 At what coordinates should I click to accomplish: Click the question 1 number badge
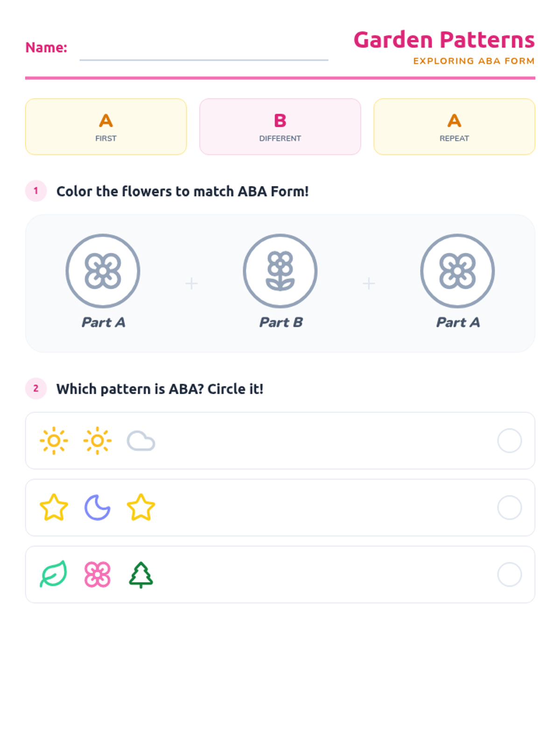(36, 191)
